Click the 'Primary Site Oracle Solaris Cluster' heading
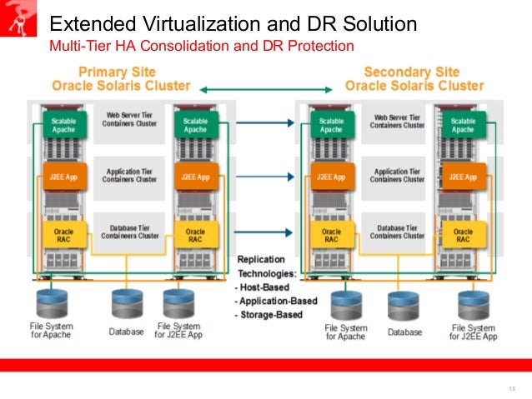The height and width of the screenshot is (399, 532). coord(121,78)
